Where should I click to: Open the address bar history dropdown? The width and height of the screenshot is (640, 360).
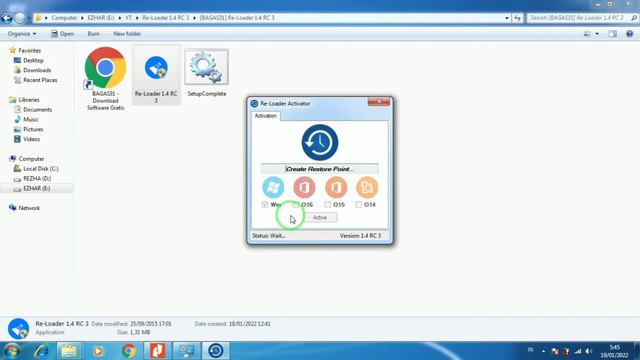[x=507, y=18]
